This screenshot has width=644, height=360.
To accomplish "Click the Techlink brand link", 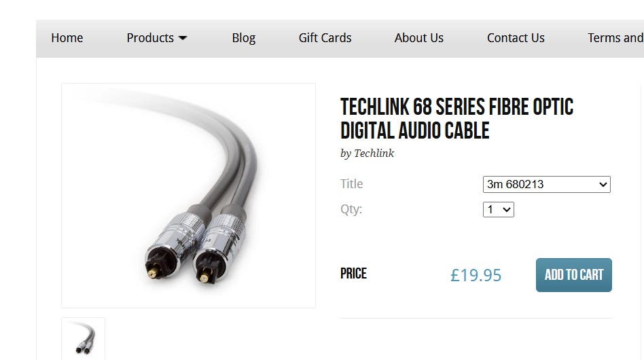I will coord(374,153).
